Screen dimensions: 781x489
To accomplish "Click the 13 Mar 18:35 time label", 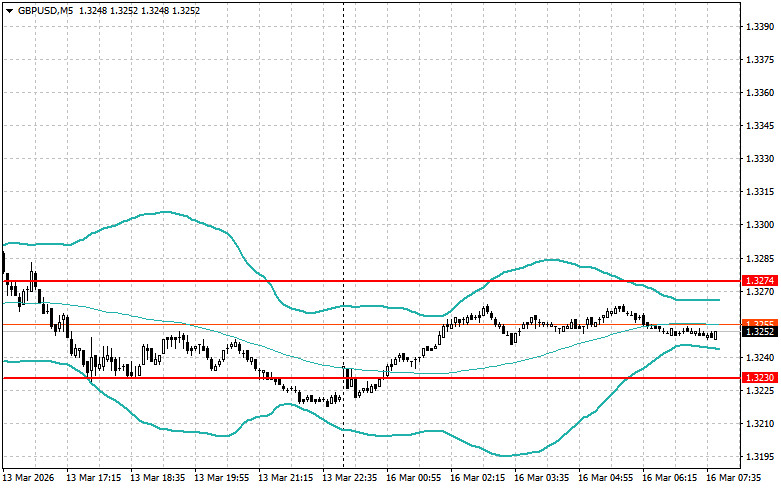I will click(157, 478).
